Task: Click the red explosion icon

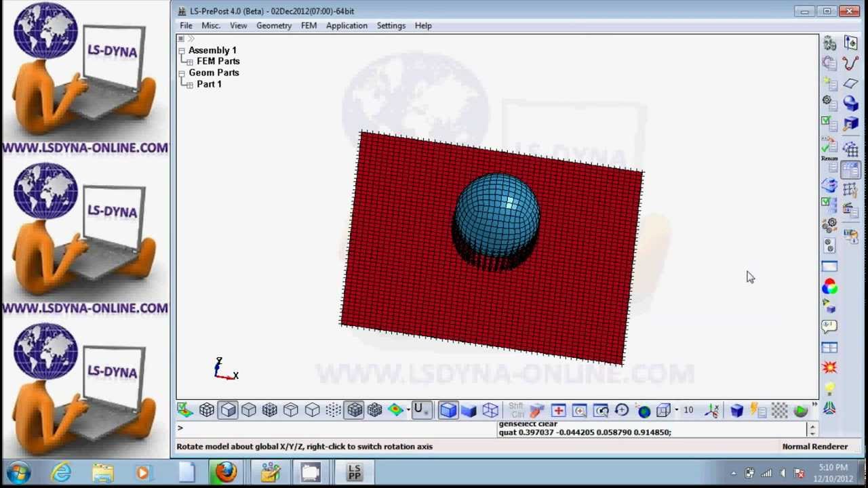Action: point(829,367)
